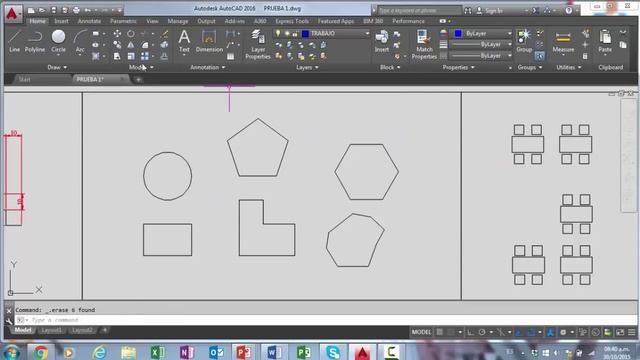Toggle object snap tracking in status bar
Image resolution: width=640 pixels, height=360 pixels.
pyautogui.click(x=519, y=332)
